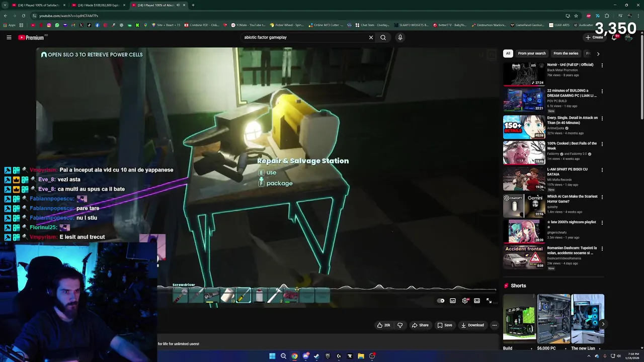Click the magnifier search button
The image size is (644, 362).
click(x=383, y=37)
